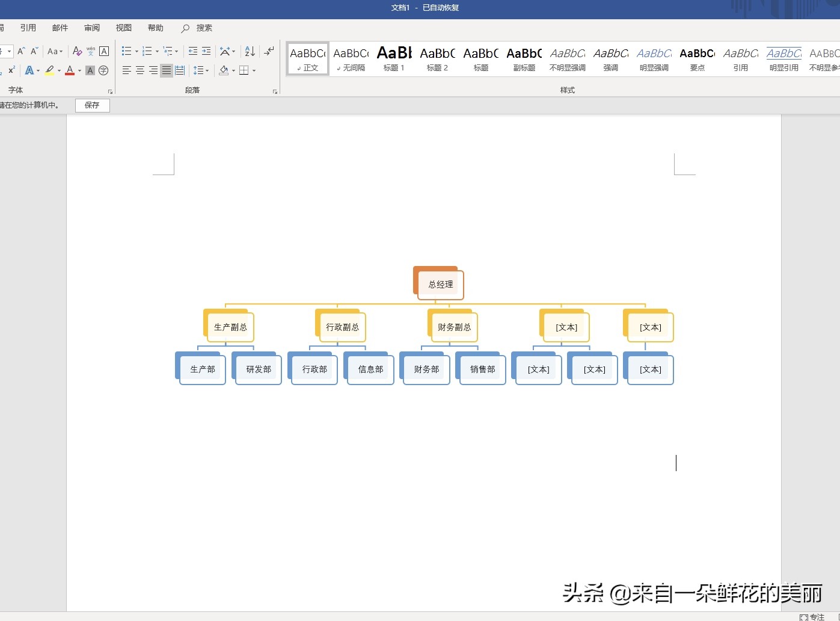Select the clear formatting icon
The height and width of the screenshot is (621, 840).
click(x=77, y=51)
